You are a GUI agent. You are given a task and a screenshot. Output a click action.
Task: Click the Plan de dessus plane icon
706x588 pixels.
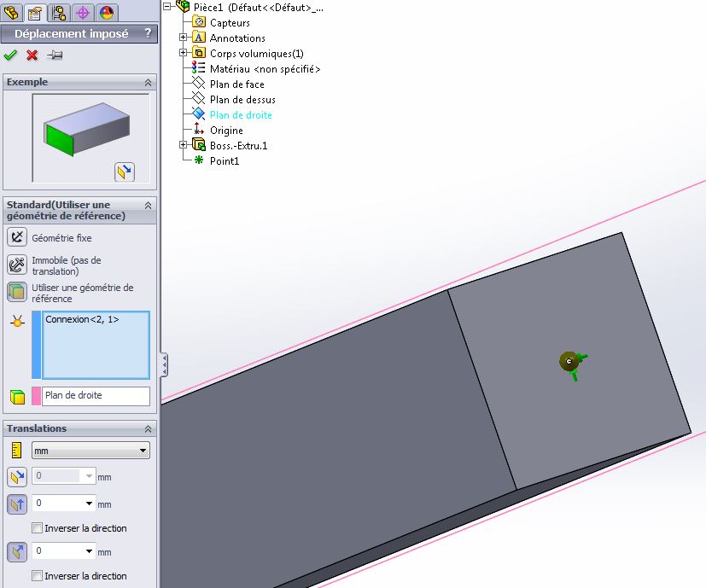pos(199,99)
